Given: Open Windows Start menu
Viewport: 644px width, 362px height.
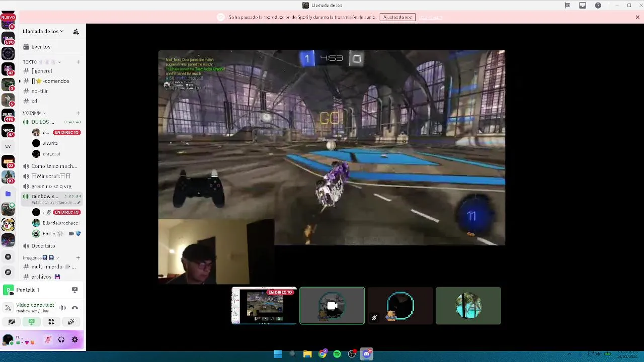Looking at the screenshot, I should (x=278, y=354).
